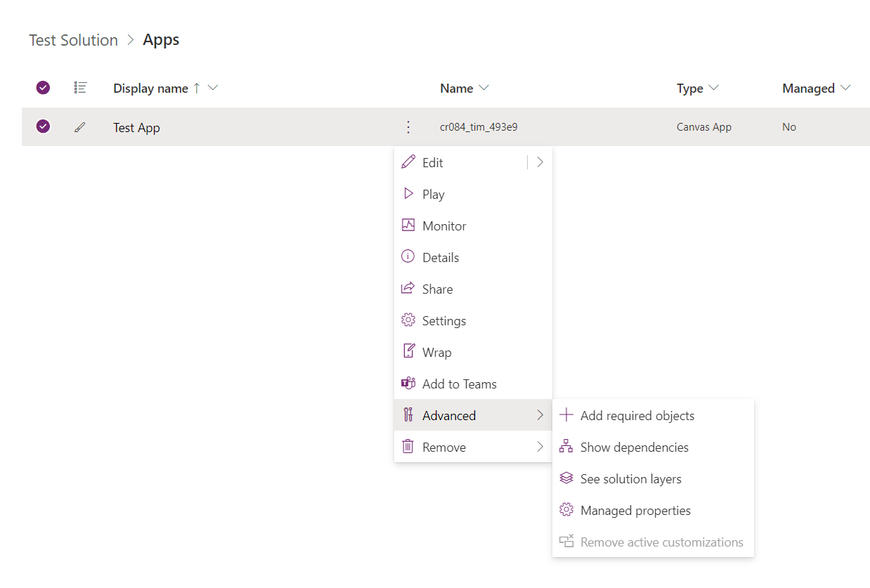Toggle the select all checkbox in header

click(x=43, y=88)
